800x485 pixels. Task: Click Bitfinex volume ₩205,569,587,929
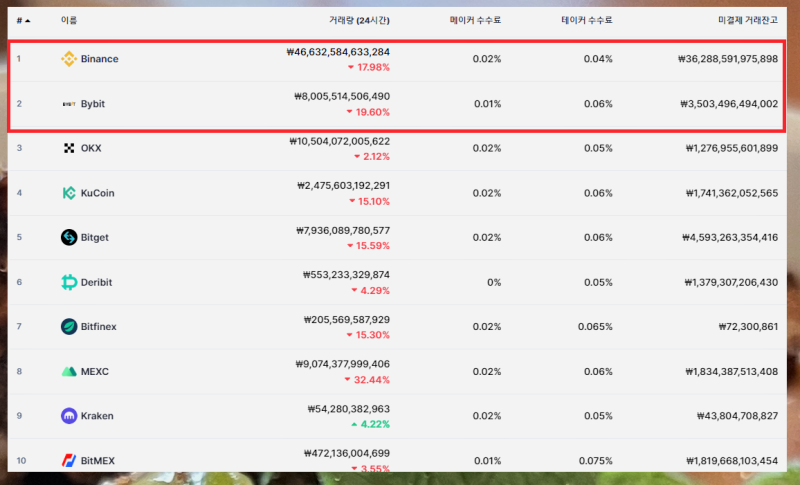click(x=346, y=320)
